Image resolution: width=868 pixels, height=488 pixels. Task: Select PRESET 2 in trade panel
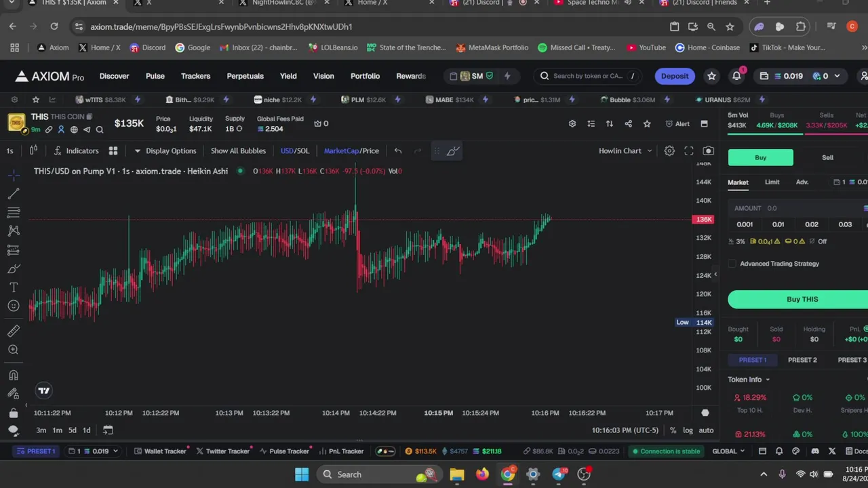coord(802,360)
